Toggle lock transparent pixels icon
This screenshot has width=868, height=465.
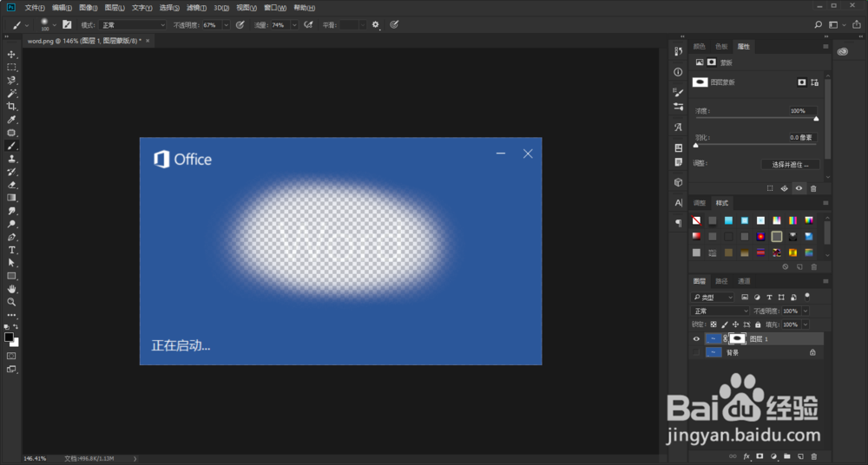tap(713, 324)
